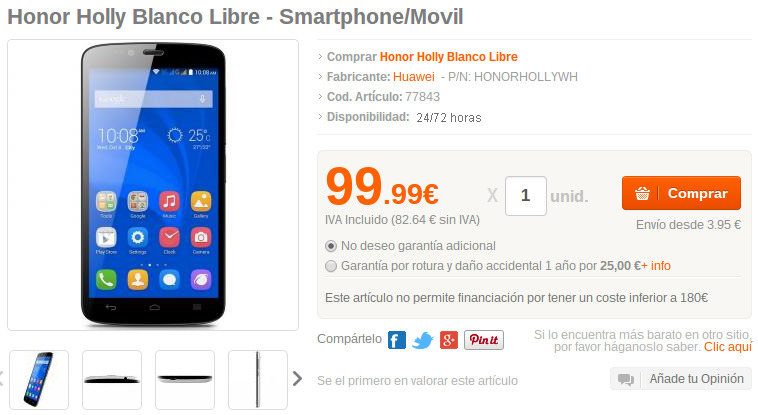Show next thumbnails with right arrow
758x415 pixels.
pos(297,379)
